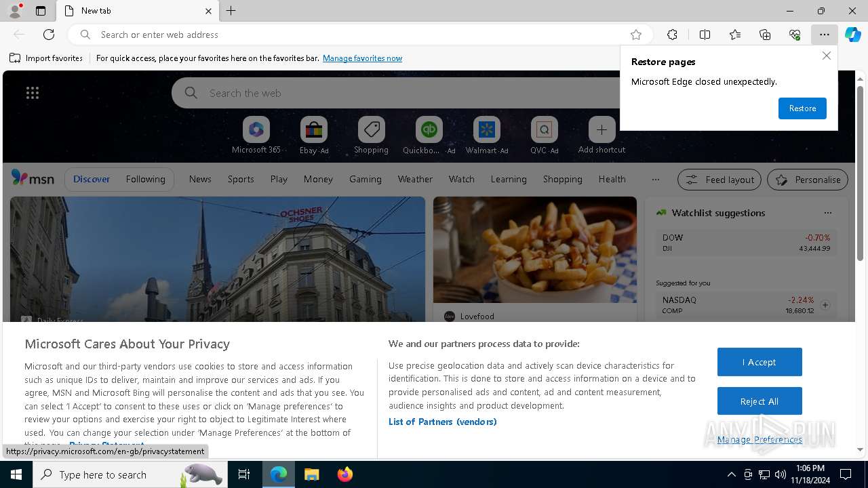Open the Sports menu item
Viewport: 868px width, 488px height.
point(241,179)
